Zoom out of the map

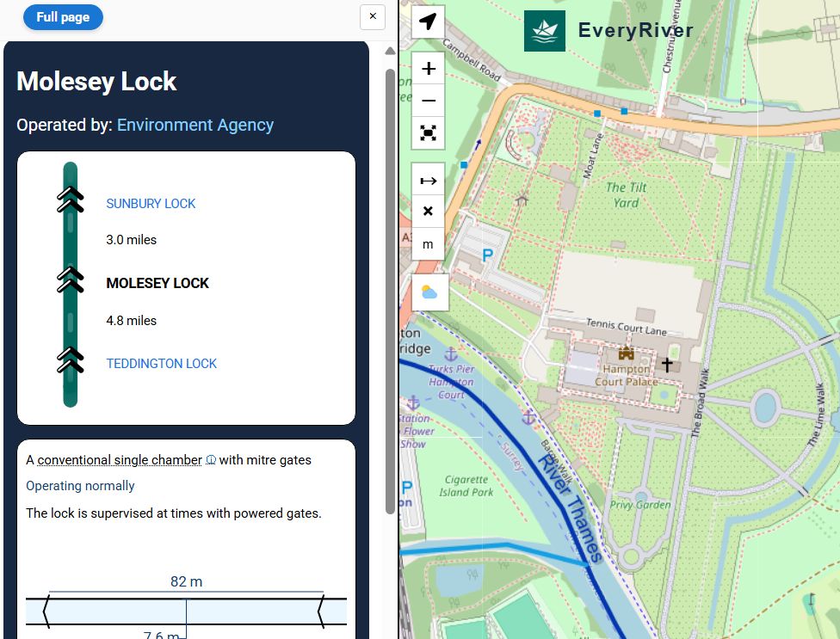tap(428, 101)
